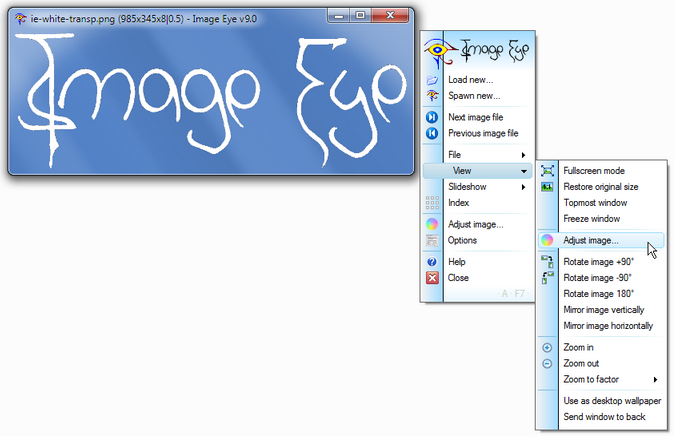675x438 pixels.
Task: Click the Spawn new eye icon
Action: coord(432,96)
